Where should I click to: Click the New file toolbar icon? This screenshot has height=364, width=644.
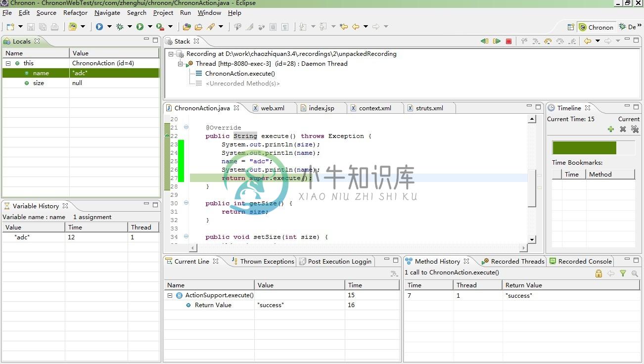10,27
